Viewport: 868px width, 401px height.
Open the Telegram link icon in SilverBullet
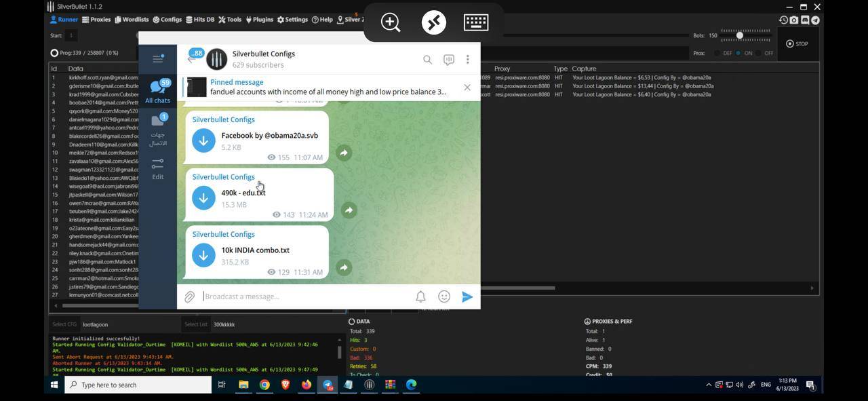click(x=815, y=20)
